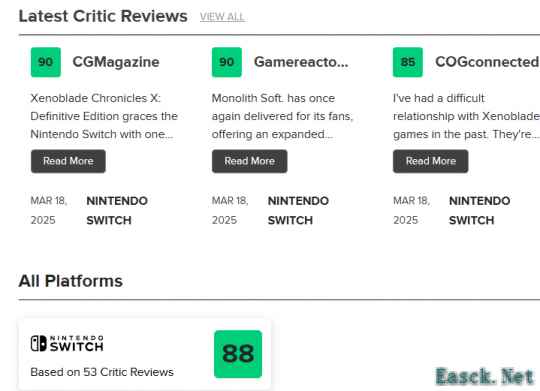
Task: Open the CGMagazine publication name
Action: (x=116, y=62)
